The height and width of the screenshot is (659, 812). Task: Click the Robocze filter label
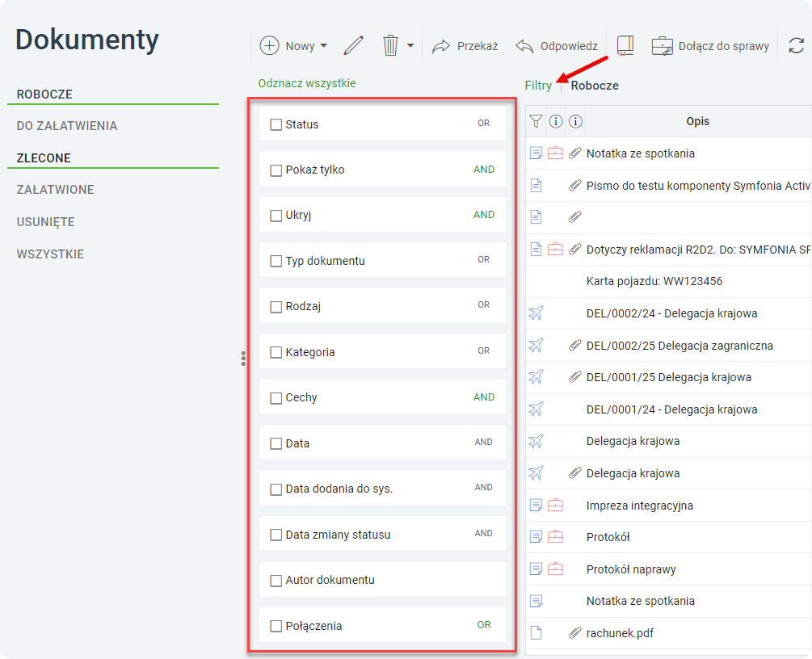pos(595,86)
